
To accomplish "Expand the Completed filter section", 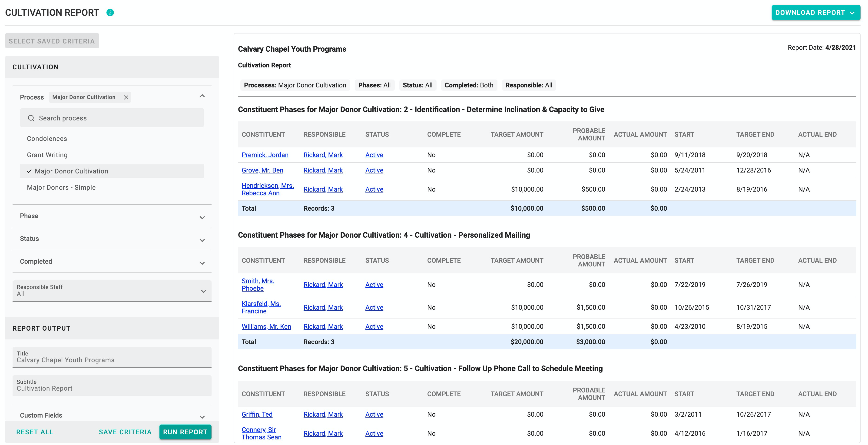I will pyautogui.click(x=202, y=263).
